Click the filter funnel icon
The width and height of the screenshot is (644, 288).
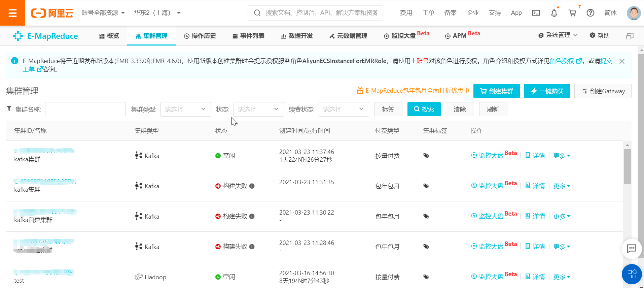9,108
